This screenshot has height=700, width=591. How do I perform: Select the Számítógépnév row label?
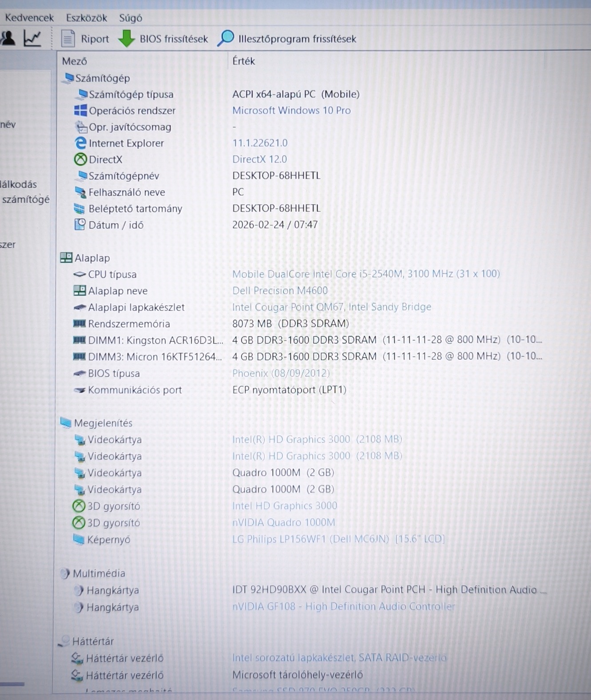point(124,176)
